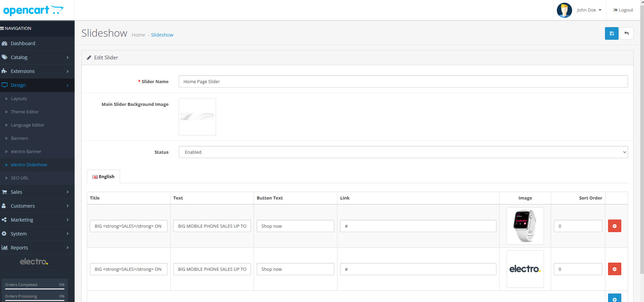This screenshot has height=302, width=644.
Task: Click the smartwatch slide image thumbnail
Action: [x=525, y=226]
